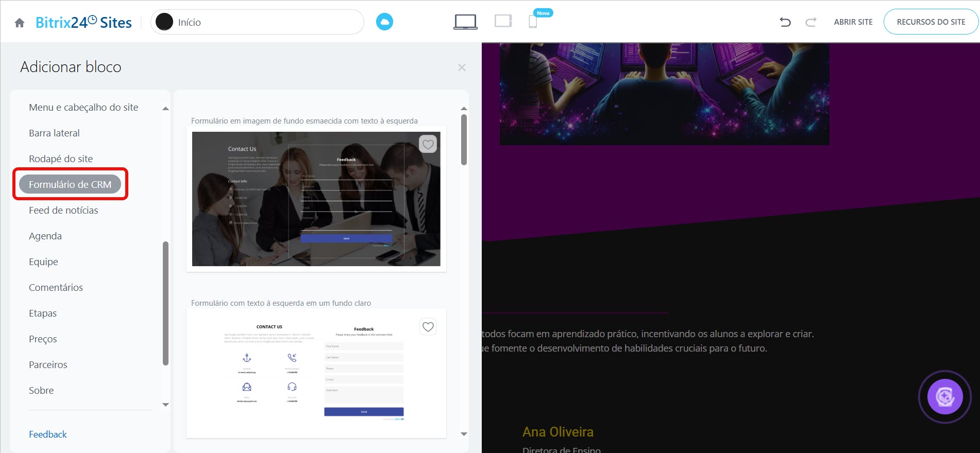Favorite the light background form block
The height and width of the screenshot is (453, 980).
click(x=428, y=327)
